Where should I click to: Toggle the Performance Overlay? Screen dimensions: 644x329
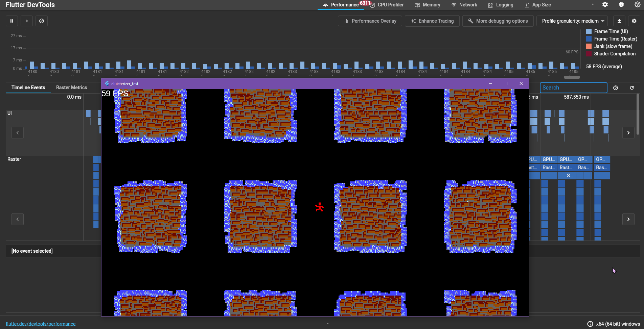click(370, 21)
